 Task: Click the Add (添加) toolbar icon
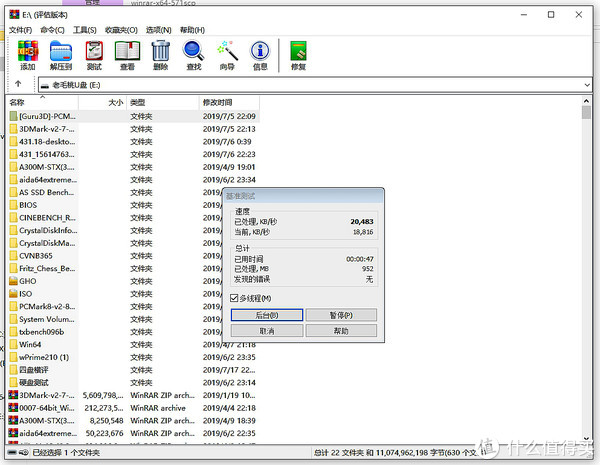tap(28, 55)
